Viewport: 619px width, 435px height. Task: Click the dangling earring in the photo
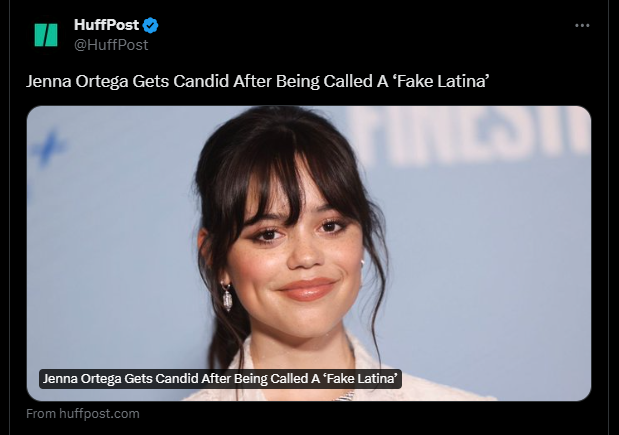tap(227, 297)
